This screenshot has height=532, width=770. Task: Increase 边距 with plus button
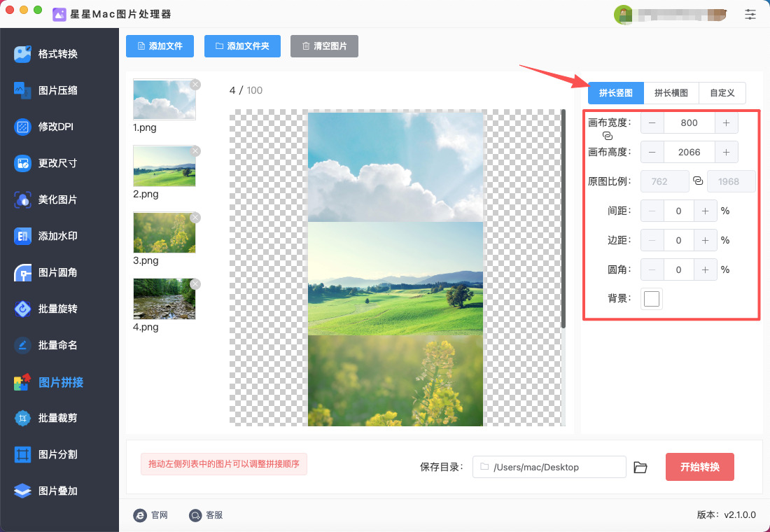(x=705, y=240)
